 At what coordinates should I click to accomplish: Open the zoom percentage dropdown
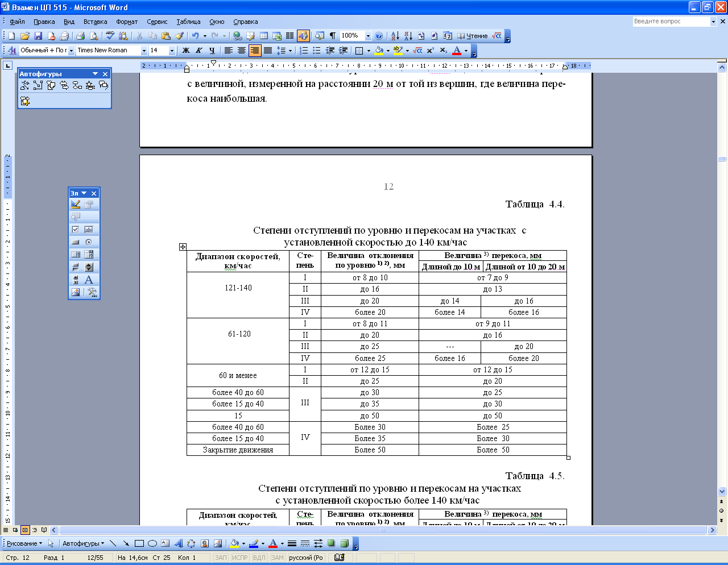[x=368, y=36]
